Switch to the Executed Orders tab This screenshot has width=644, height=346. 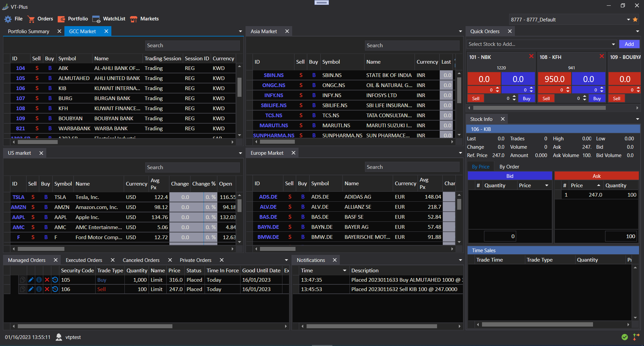click(x=84, y=260)
